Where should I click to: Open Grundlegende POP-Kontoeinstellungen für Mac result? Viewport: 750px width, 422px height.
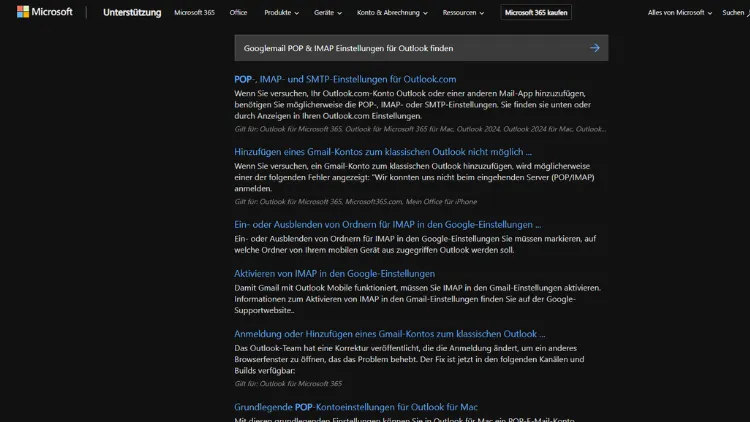pos(356,407)
